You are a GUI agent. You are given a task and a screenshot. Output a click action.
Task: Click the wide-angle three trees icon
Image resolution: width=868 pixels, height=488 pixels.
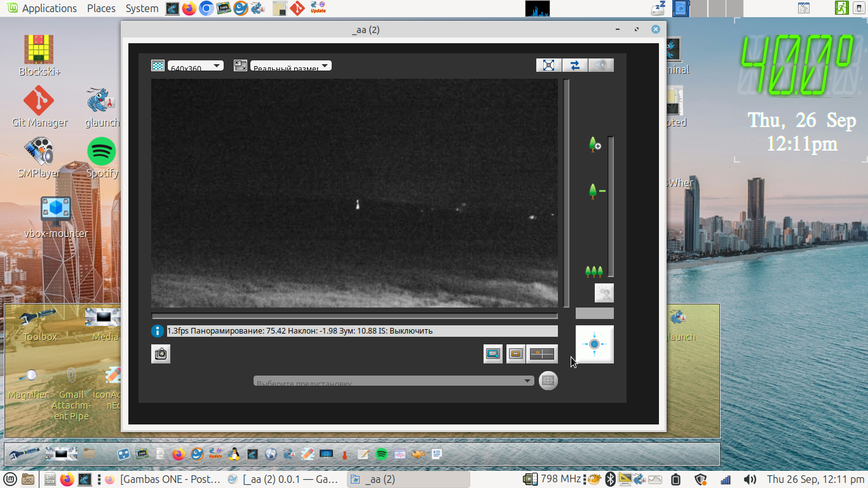(593, 272)
